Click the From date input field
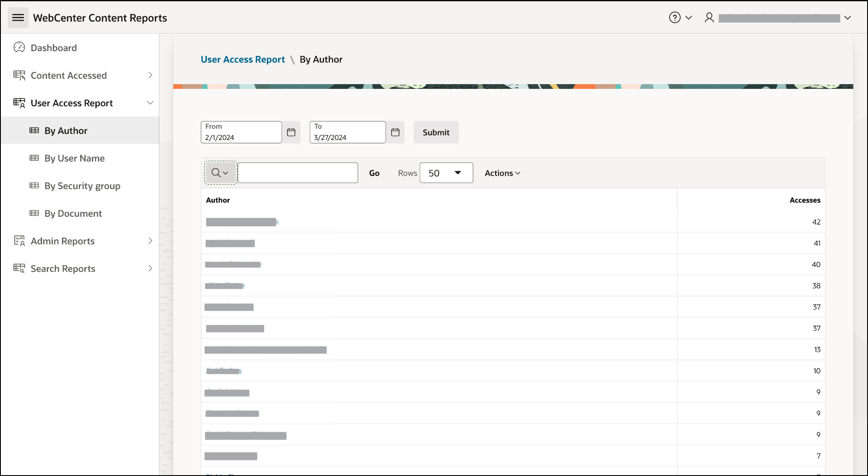This screenshot has height=476, width=868. point(241,132)
